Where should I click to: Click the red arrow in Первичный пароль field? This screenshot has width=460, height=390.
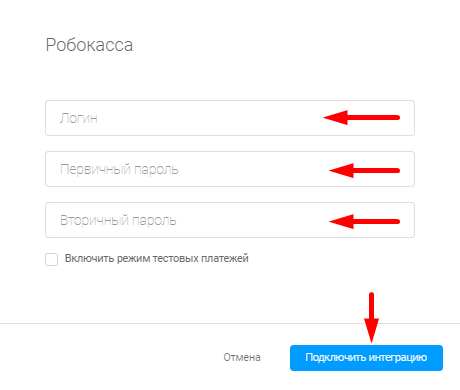coord(364,170)
